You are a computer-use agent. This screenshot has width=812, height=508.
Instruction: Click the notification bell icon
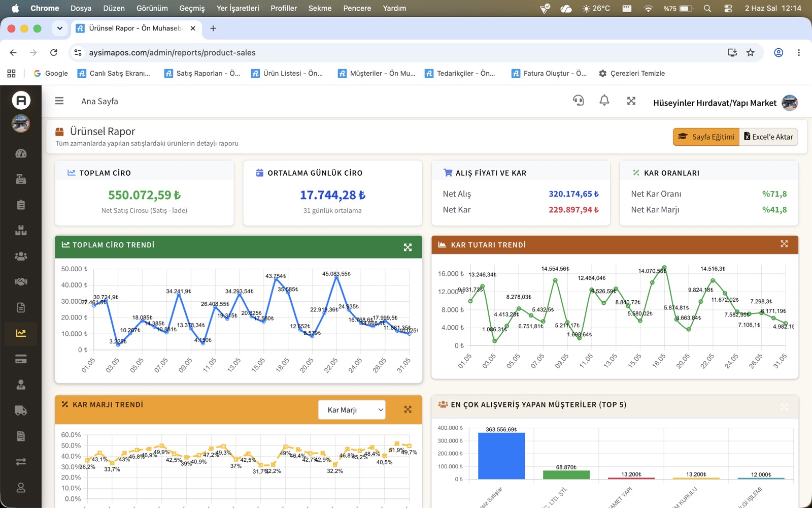604,101
